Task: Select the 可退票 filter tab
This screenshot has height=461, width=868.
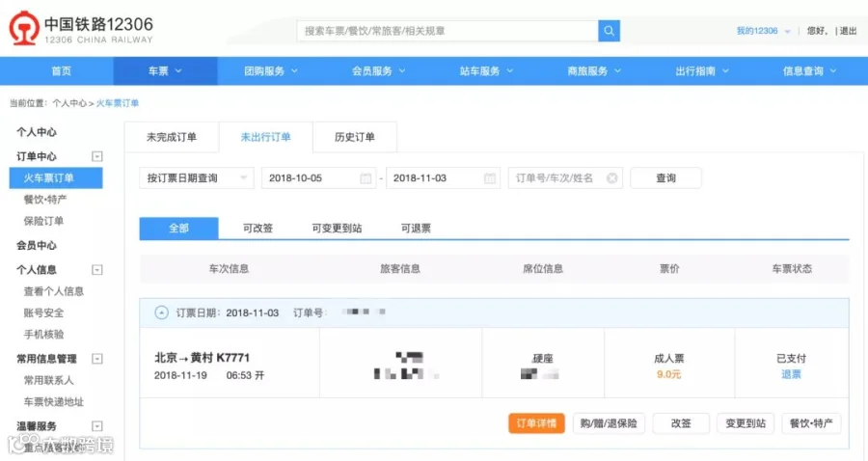Action: point(416,228)
